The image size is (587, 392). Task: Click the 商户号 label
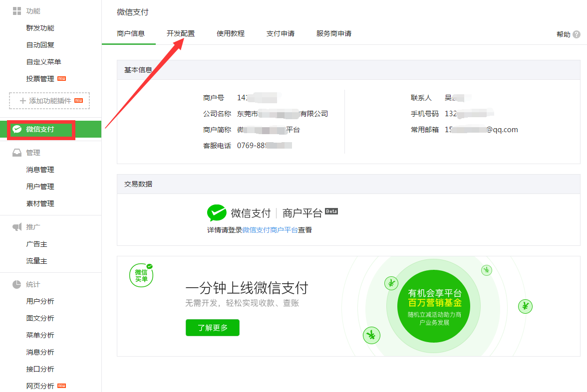point(214,98)
